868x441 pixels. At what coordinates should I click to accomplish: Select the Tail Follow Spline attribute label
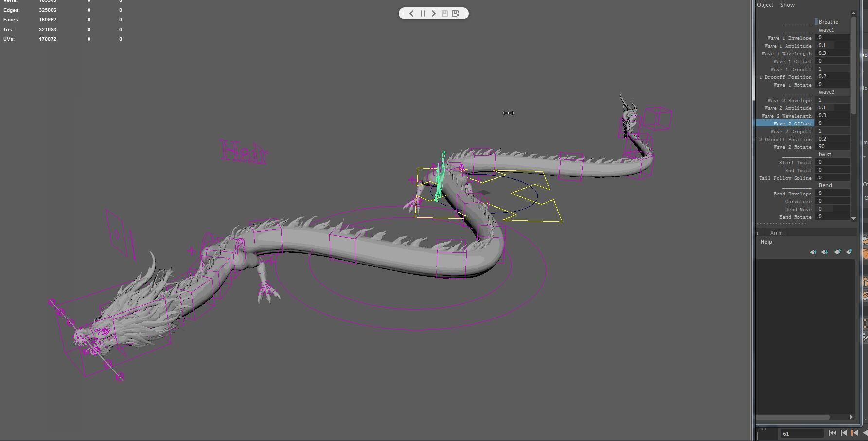click(785, 178)
